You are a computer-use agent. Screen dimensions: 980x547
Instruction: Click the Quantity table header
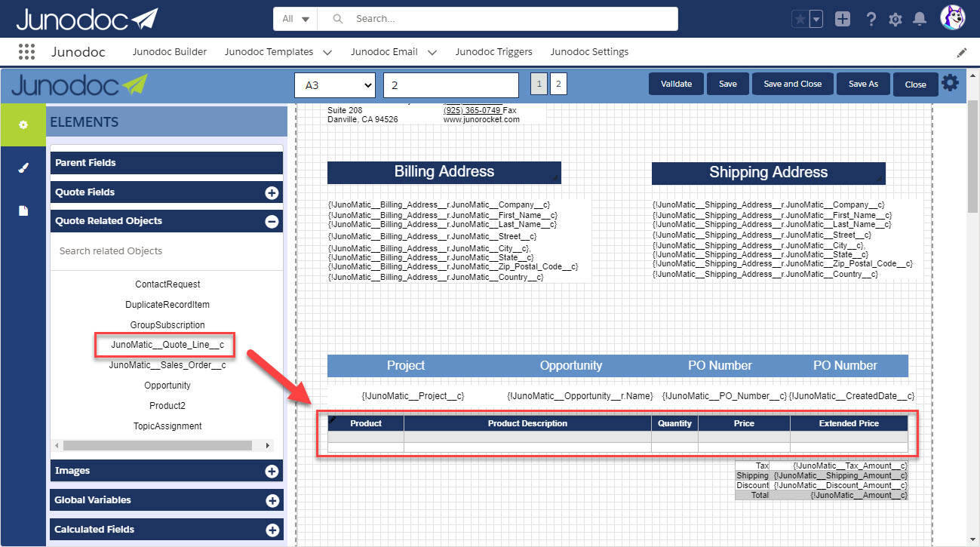click(x=674, y=423)
